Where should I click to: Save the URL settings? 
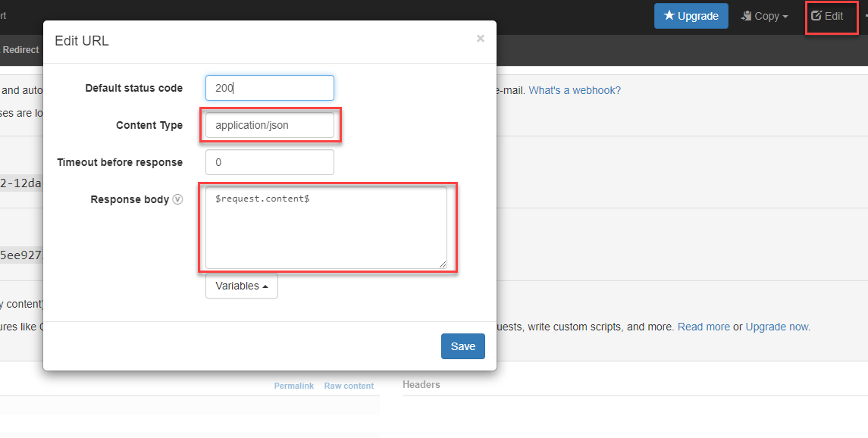tap(462, 346)
